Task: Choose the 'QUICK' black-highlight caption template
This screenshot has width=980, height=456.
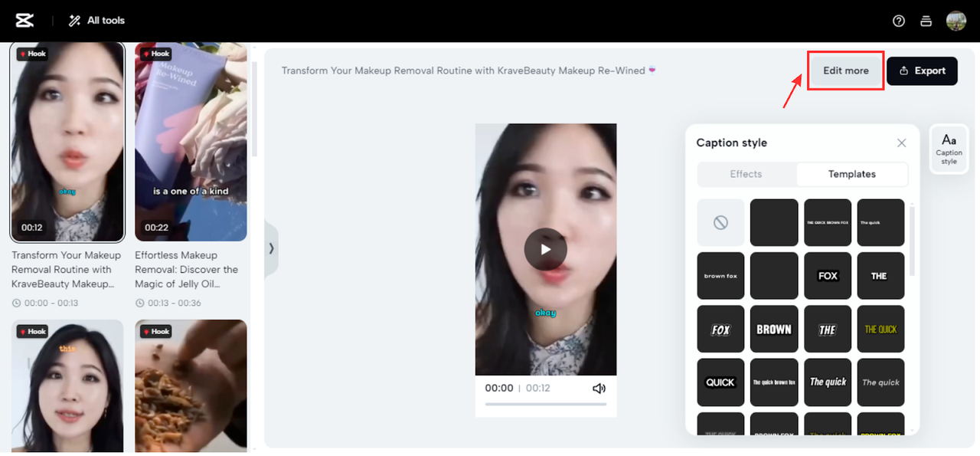Action: [x=720, y=382]
